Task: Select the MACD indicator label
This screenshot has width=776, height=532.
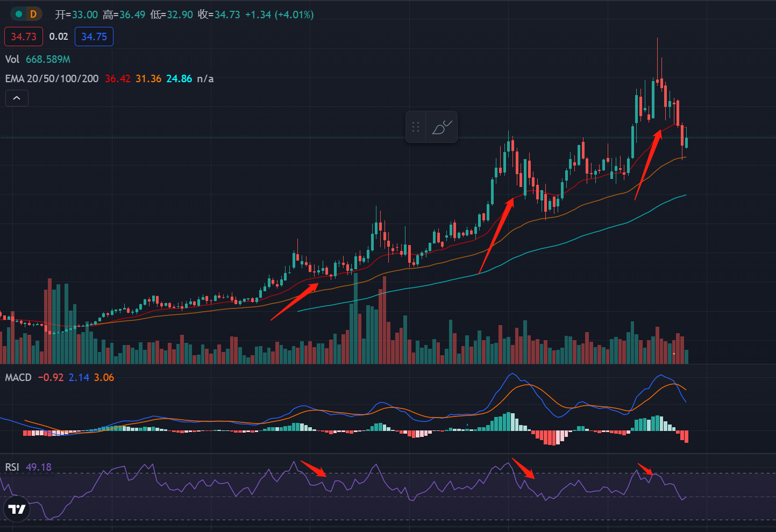Action: (x=18, y=377)
